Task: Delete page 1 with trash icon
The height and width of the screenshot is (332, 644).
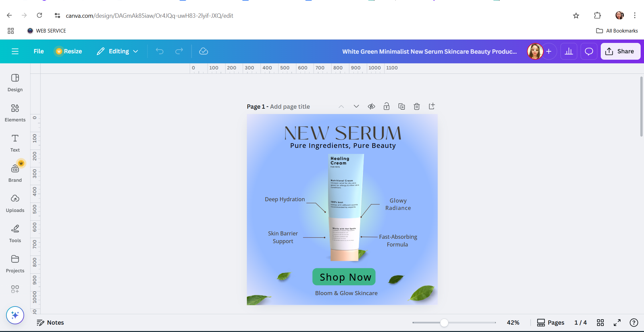Action: [x=417, y=107]
